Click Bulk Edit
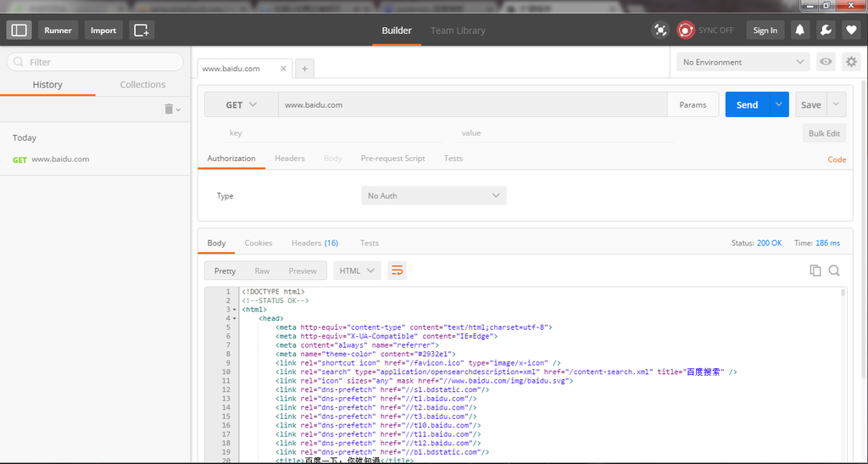The height and width of the screenshot is (464, 868). 824,133
